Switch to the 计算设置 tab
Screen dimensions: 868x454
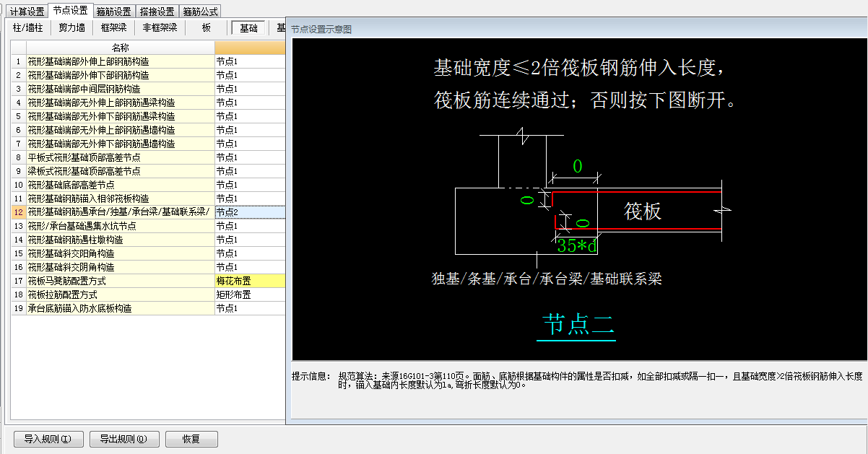click(x=27, y=12)
